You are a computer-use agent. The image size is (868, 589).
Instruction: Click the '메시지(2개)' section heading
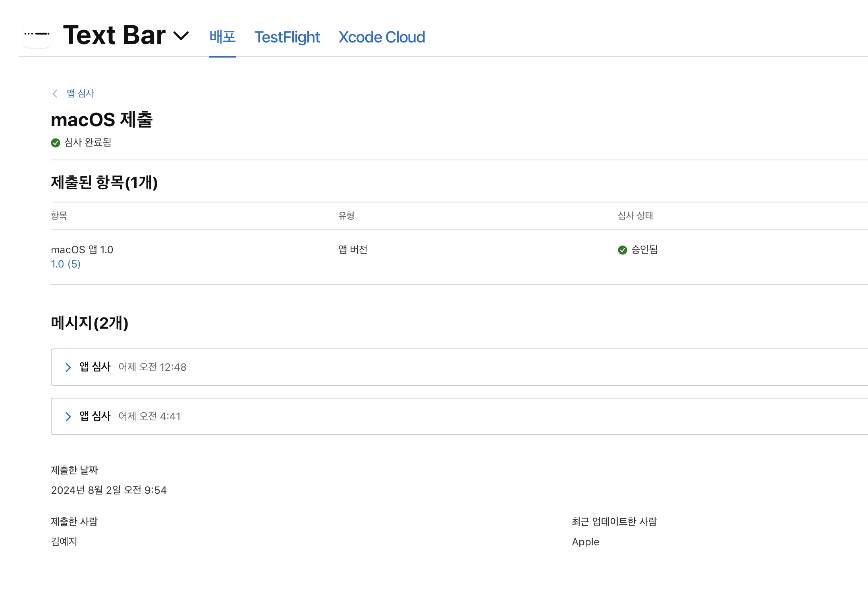point(90,323)
